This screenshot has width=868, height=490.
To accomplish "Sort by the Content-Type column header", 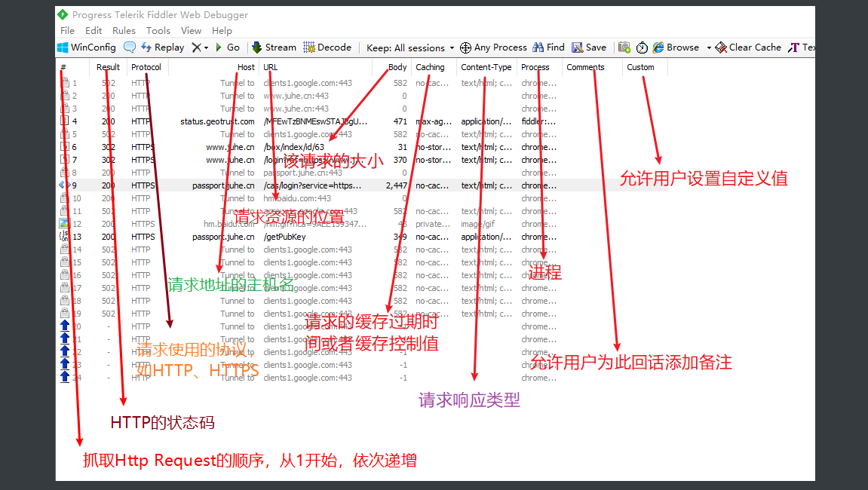I will click(486, 67).
